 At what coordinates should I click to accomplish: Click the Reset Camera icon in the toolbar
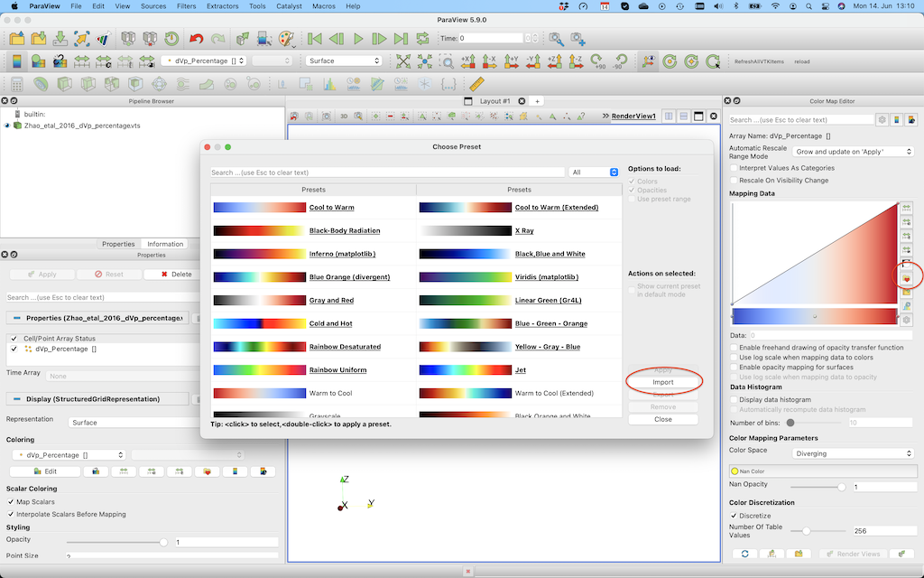[x=402, y=61]
